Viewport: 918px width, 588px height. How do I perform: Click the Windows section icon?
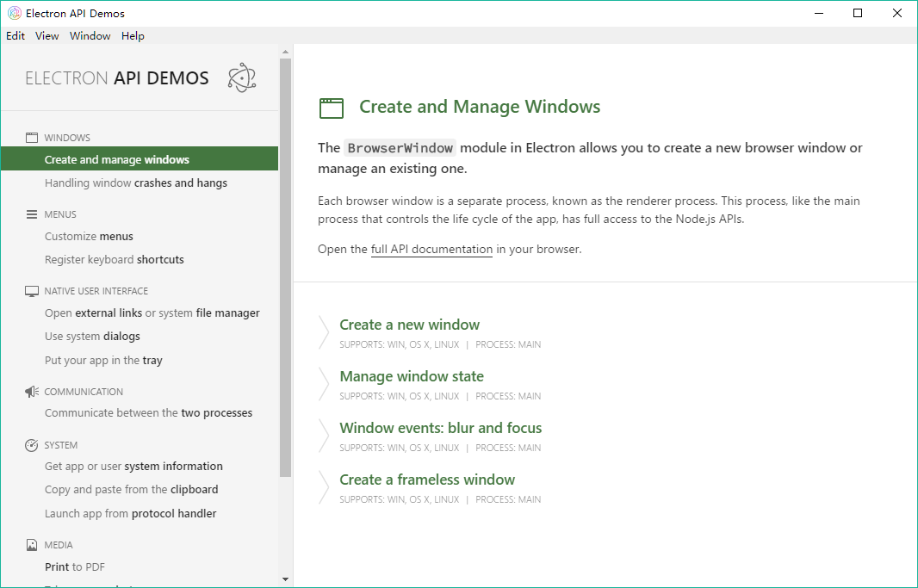point(32,138)
